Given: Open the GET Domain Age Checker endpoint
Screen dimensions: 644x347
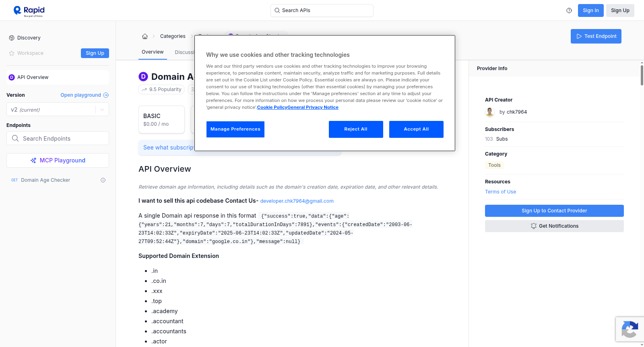Looking at the screenshot, I should [58, 180].
